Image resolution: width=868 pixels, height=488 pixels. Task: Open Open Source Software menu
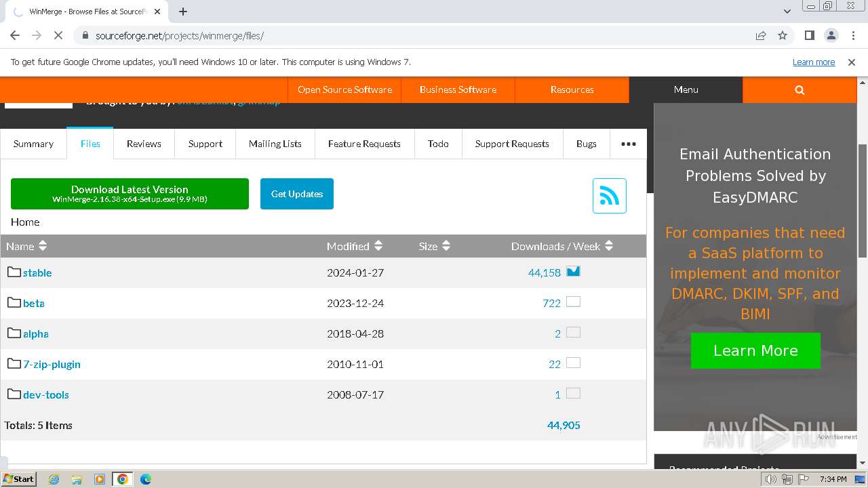tap(344, 89)
